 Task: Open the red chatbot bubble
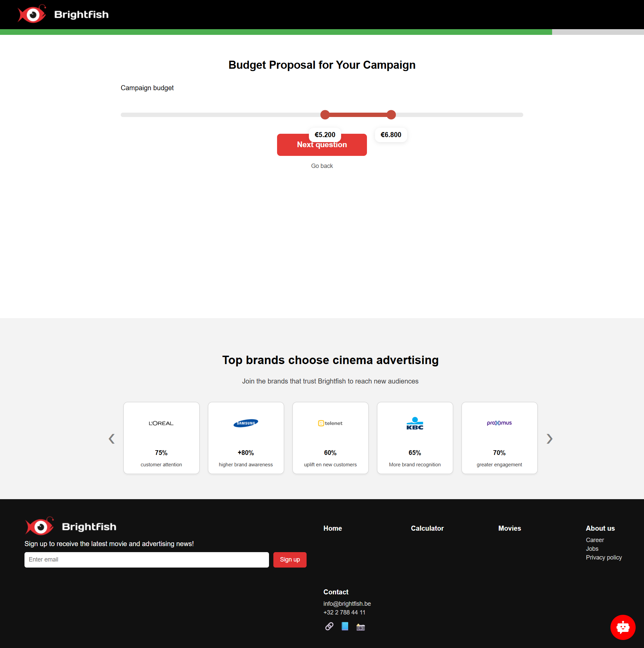coord(623,627)
